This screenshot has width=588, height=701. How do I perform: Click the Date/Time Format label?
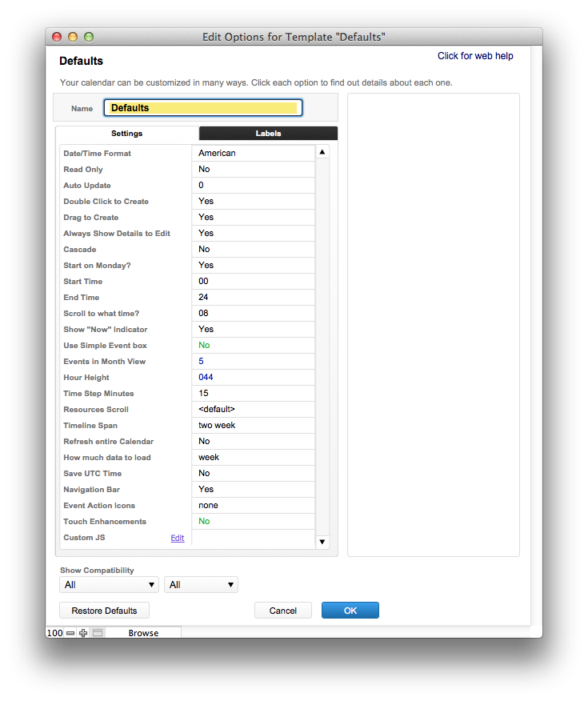pyautogui.click(x=97, y=154)
